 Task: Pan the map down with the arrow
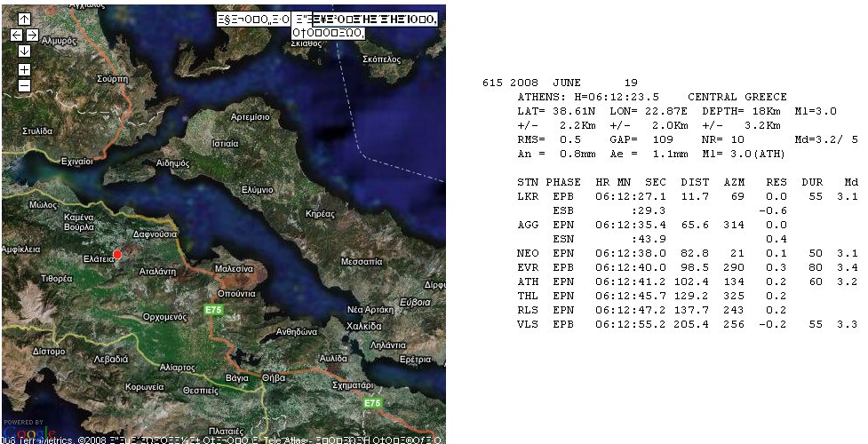click(x=24, y=51)
